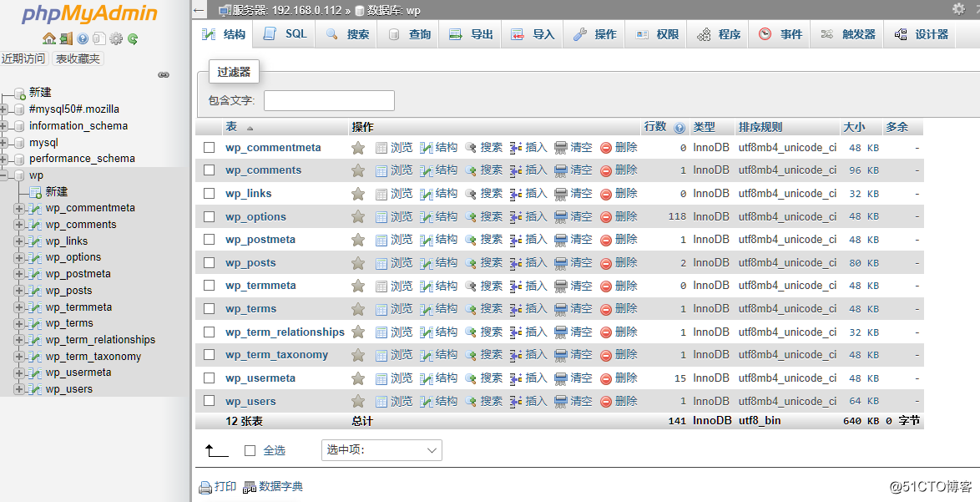Insert icon for wp_term_relationships row
The width and height of the screenshot is (980, 502).
pyautogui.click(x=516, y=332)
